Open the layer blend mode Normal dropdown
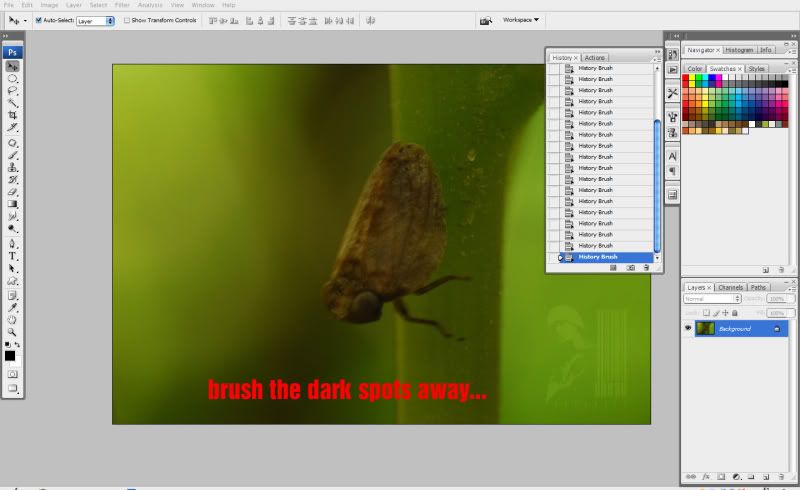The width and height of the screenshot is (800, 490). [712, 299]
